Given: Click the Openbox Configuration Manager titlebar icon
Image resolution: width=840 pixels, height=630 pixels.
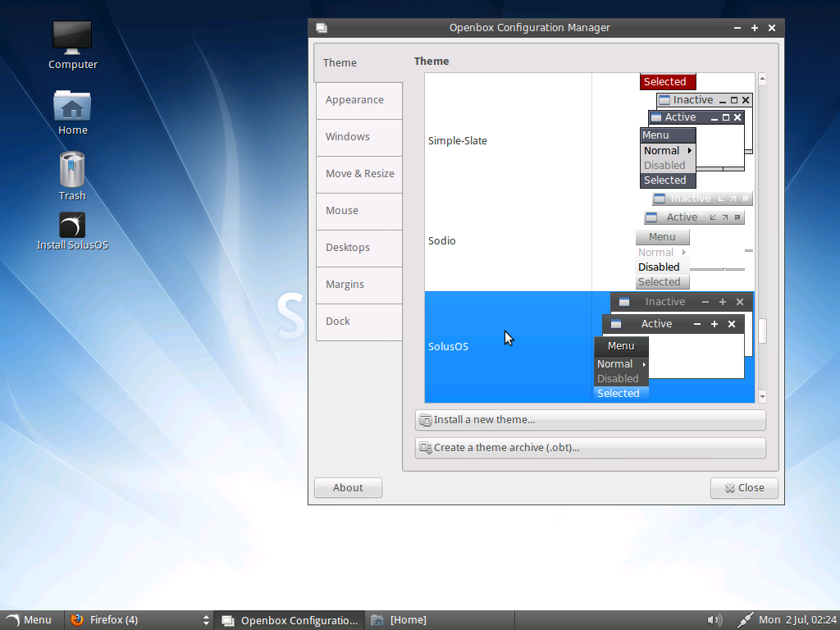Looking at the screenshot, I should point(322,28).
